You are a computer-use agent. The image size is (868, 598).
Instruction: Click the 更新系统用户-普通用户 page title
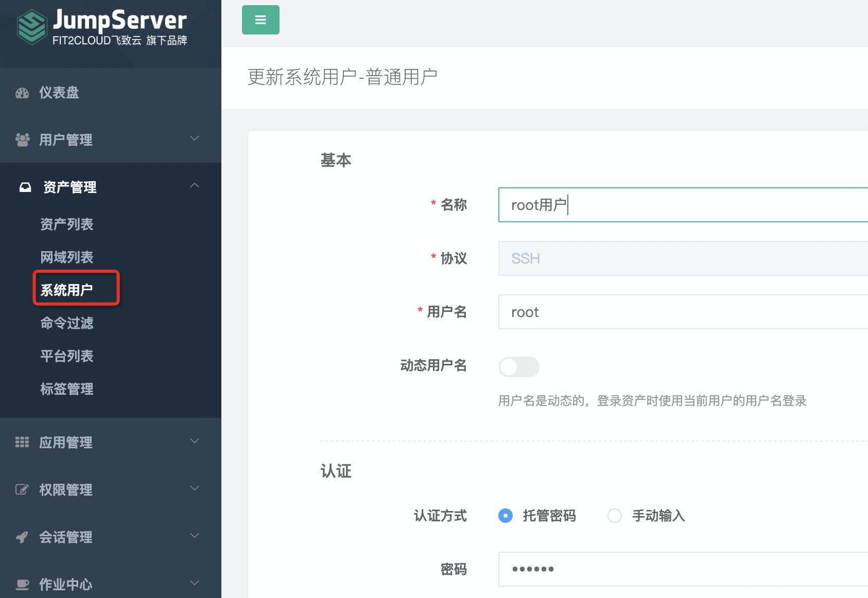342,77
